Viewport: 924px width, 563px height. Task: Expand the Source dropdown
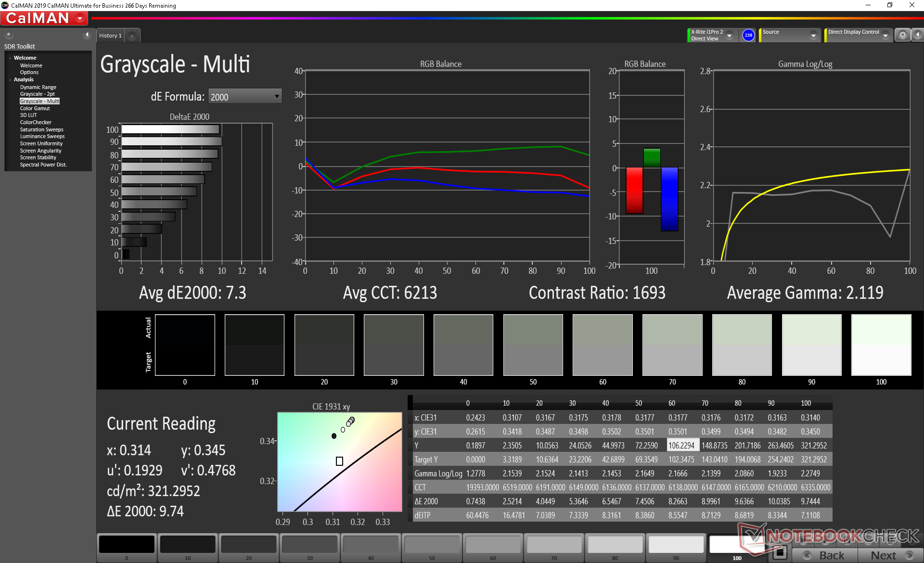[813, 36]
